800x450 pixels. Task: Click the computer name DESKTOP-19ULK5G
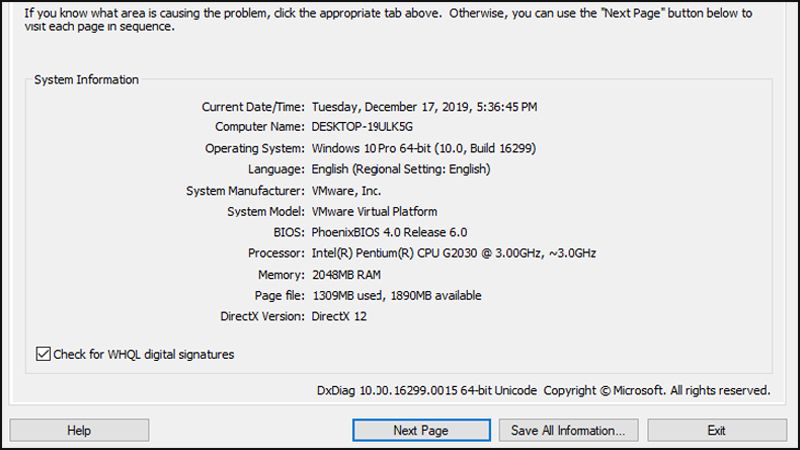coord(363,127)
